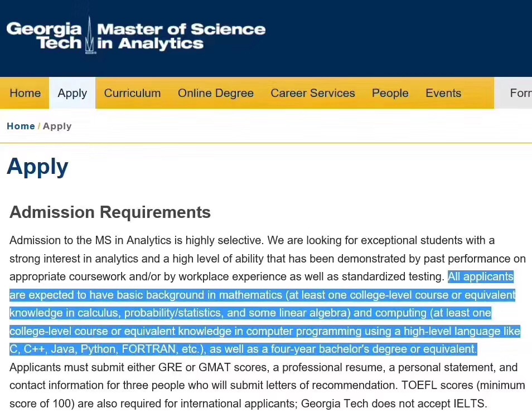Screen dimensions: 532x418
Task: Navigate to Career Services
Action: [313, 93]
